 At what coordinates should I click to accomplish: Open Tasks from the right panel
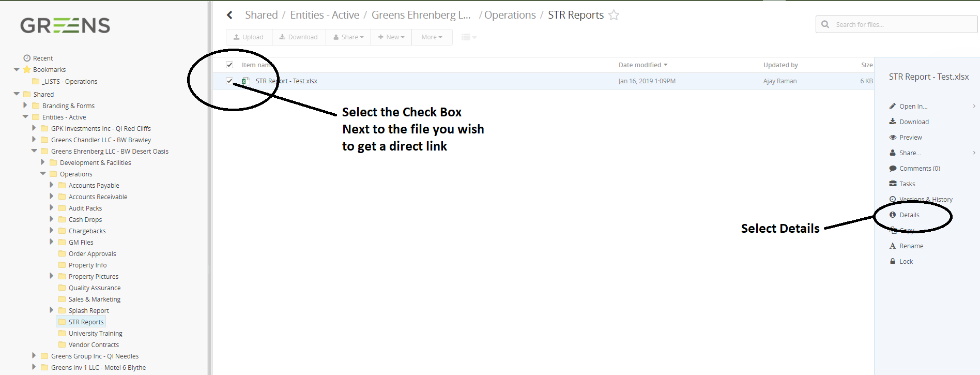click(x=907, y=184)
